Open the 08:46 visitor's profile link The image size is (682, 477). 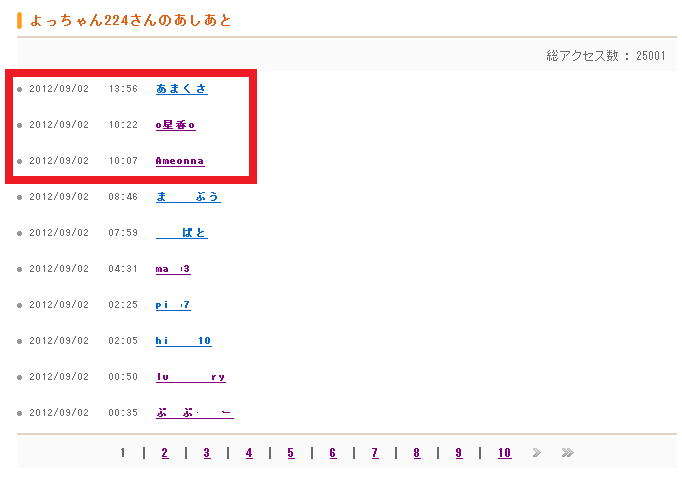coord(188,197)
